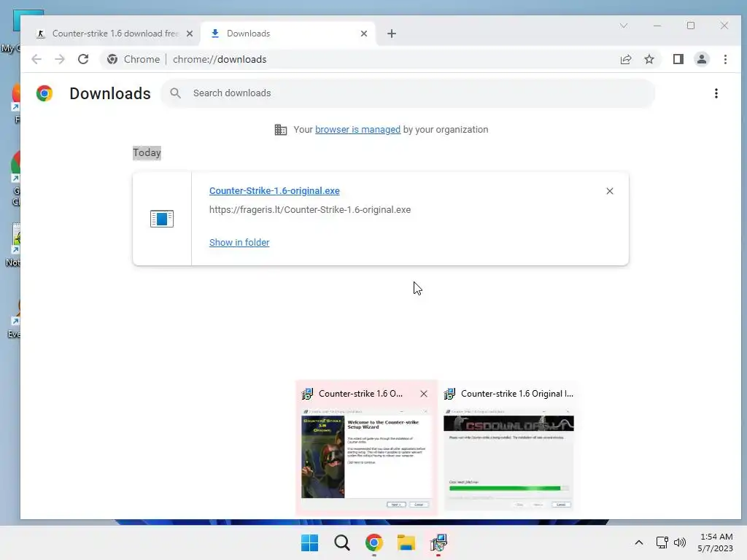747x560 pixels.
Task: Click the browser forward arrow
Action: [x=60, y=59]
